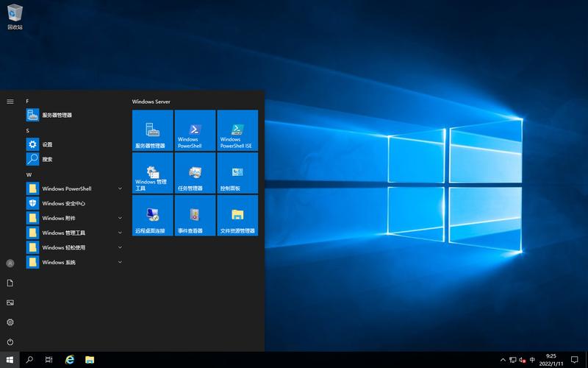
Task: Expand the Start menu hamburger button
Action: coord(10,102)
